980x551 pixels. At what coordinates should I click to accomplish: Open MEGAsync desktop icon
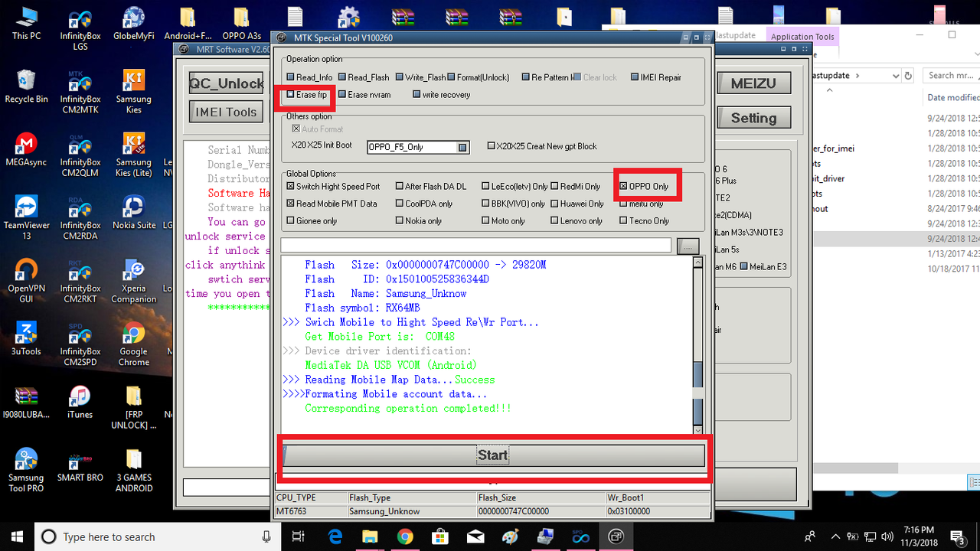click(x=26, y=150)
